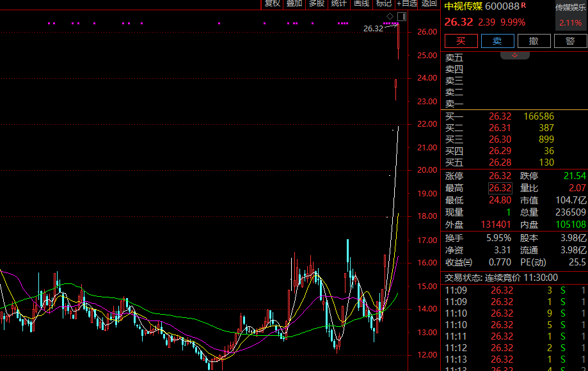Click the blue 卖 sell button
The width and height of the screenshot is (588, 371).
497,41
